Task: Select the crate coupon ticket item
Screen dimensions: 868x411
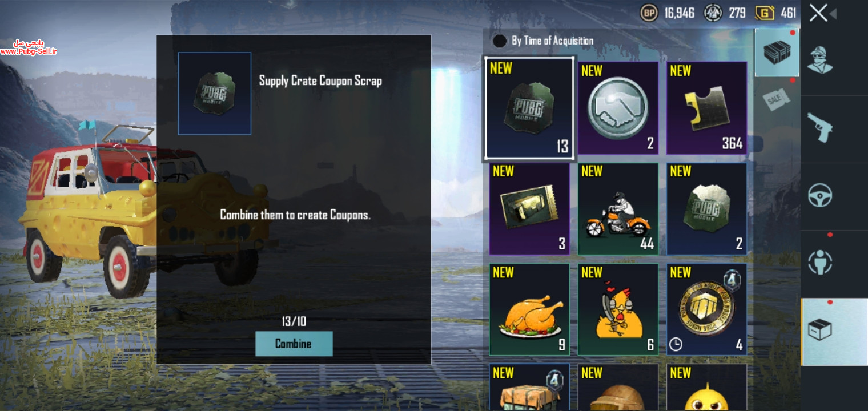Action: 529,209
